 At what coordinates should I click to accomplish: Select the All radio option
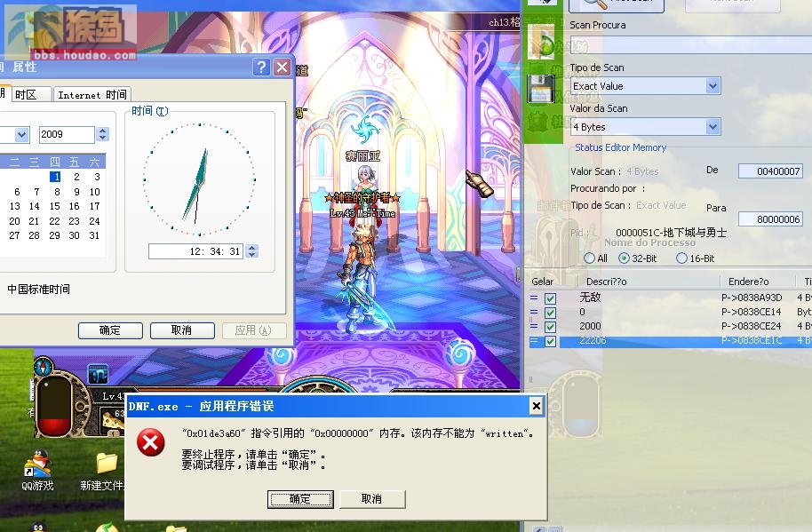589,258
